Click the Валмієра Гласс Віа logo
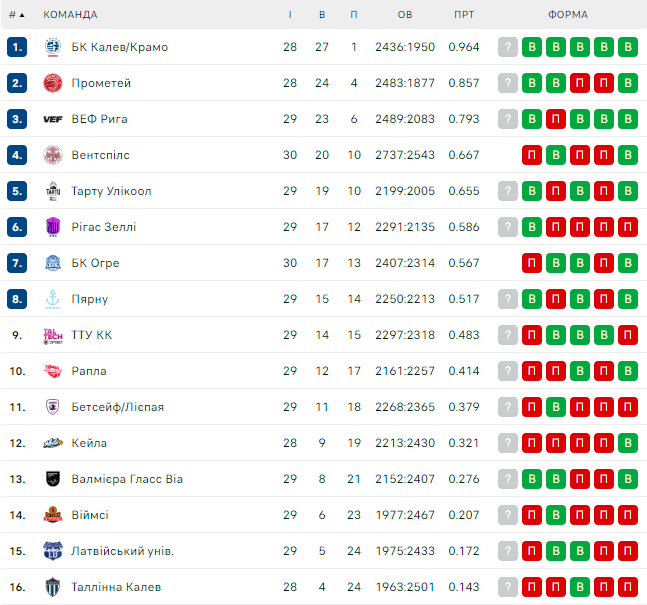Screen dimensions: 647x605 pyautogui.click(x=53, y=479)
